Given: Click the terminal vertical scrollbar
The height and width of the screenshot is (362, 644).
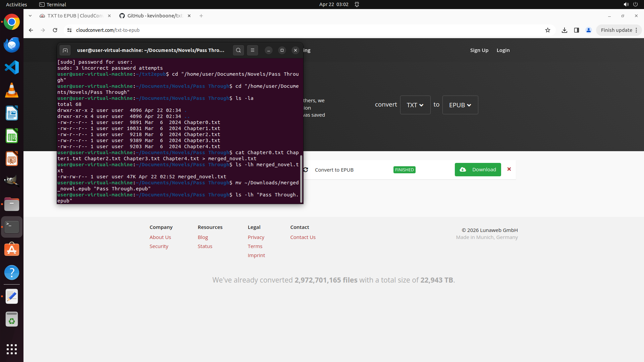Looking at the screenshot, I should click(x=301, y=179).
